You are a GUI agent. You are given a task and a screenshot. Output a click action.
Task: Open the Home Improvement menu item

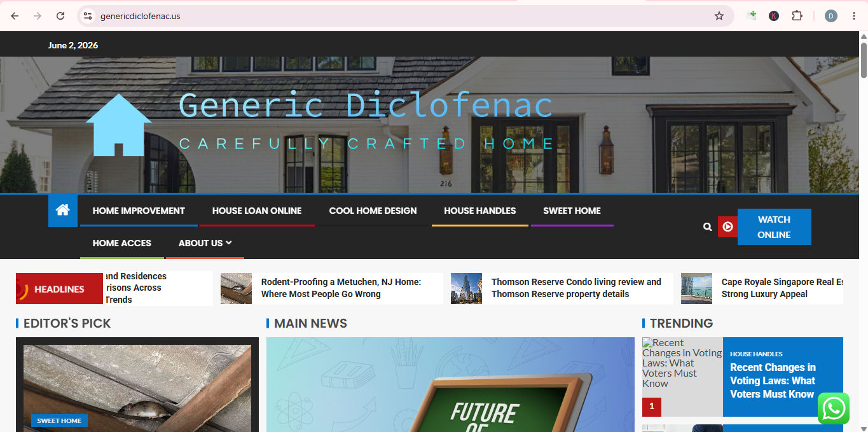pos(139,211)
